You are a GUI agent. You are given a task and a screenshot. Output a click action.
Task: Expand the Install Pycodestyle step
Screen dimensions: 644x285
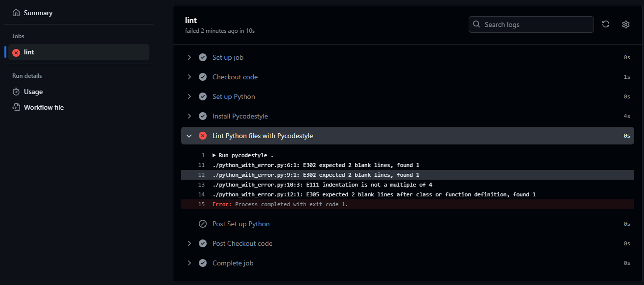[x=190, y=116]
